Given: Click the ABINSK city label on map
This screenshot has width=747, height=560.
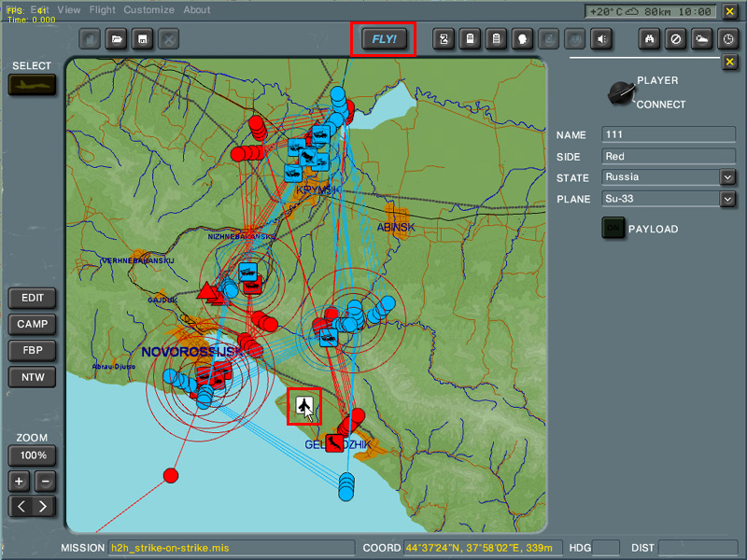Looking at the screenshot, I should 396,227.
